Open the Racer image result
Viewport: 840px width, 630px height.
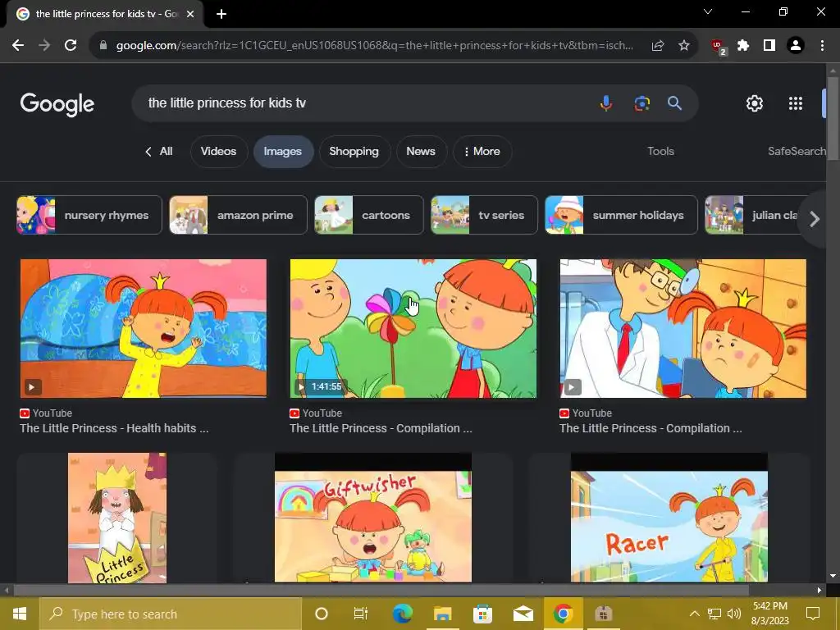click(x=669, y=518)
